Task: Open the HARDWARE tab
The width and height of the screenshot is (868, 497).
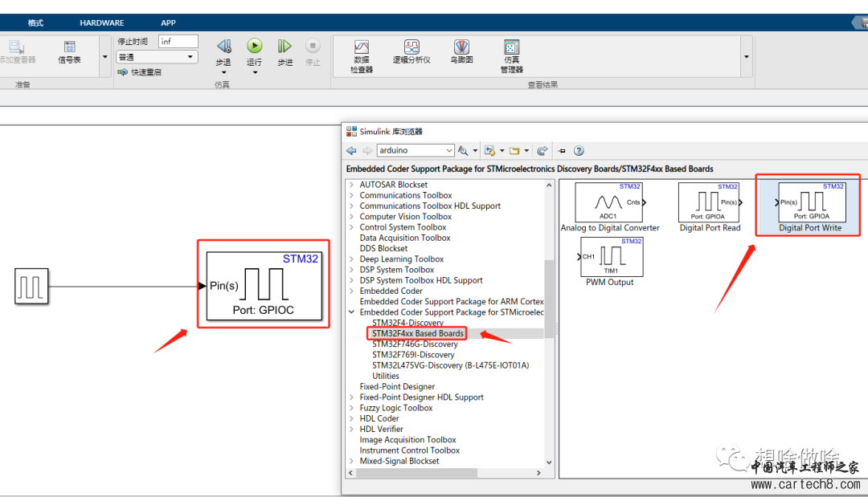Action: (102, 22)
